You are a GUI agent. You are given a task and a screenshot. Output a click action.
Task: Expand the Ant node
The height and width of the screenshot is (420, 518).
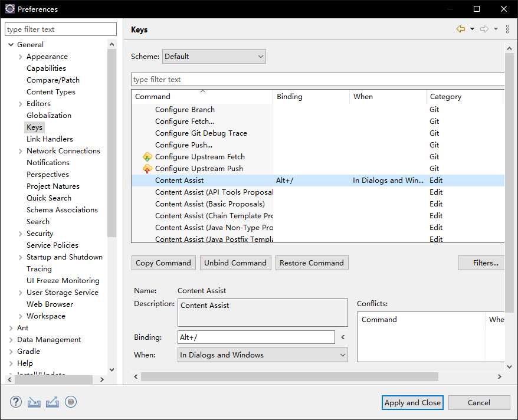point(11,328)
